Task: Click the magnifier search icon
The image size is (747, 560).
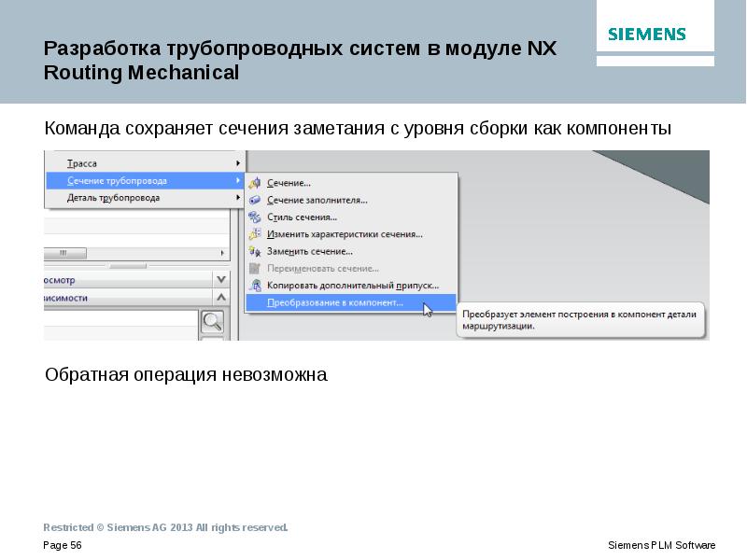Action: [213, 322]
